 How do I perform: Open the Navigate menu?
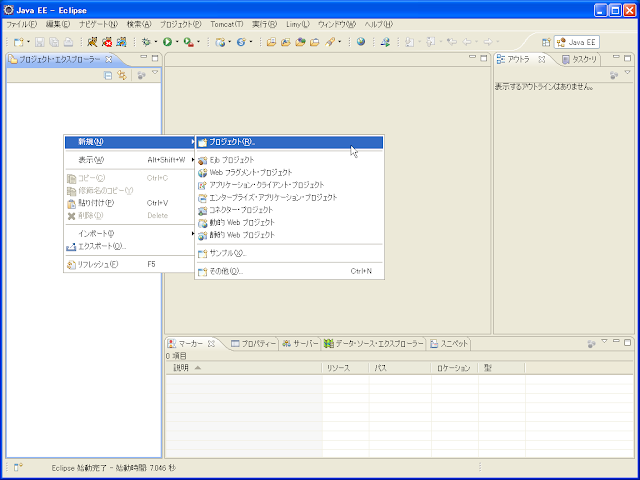coord(98,24)
